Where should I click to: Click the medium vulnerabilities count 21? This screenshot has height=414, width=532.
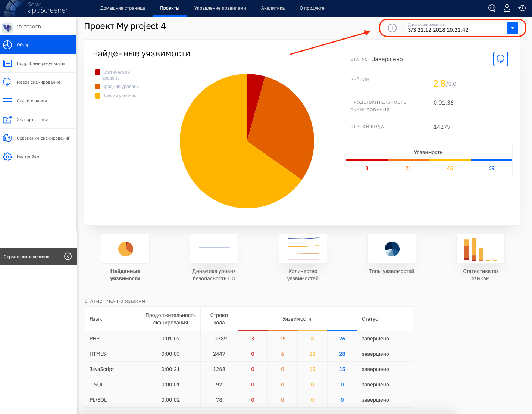[x=409, y=168]
